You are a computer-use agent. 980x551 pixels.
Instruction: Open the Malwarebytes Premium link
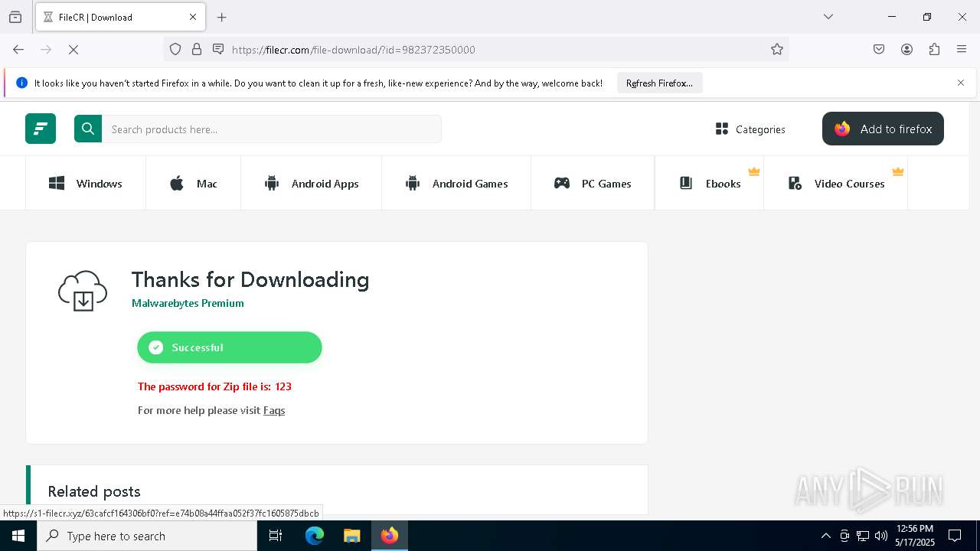(188, 303)
